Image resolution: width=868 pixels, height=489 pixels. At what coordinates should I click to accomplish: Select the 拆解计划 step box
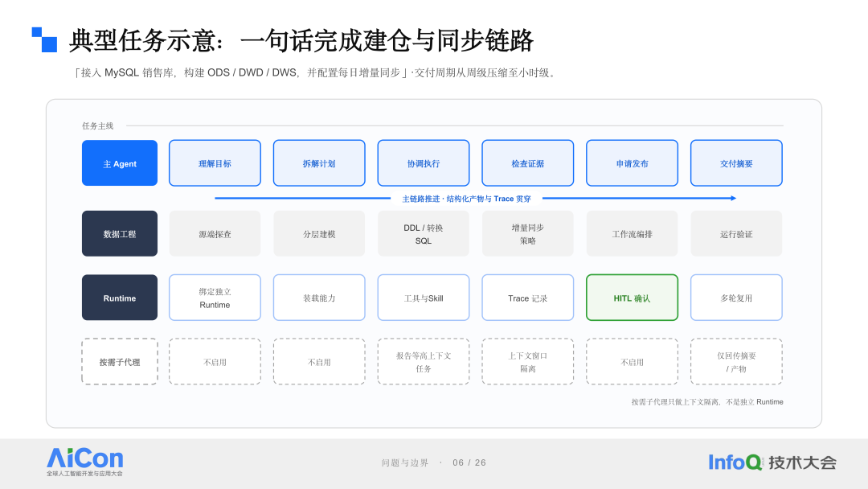(319, 162)
